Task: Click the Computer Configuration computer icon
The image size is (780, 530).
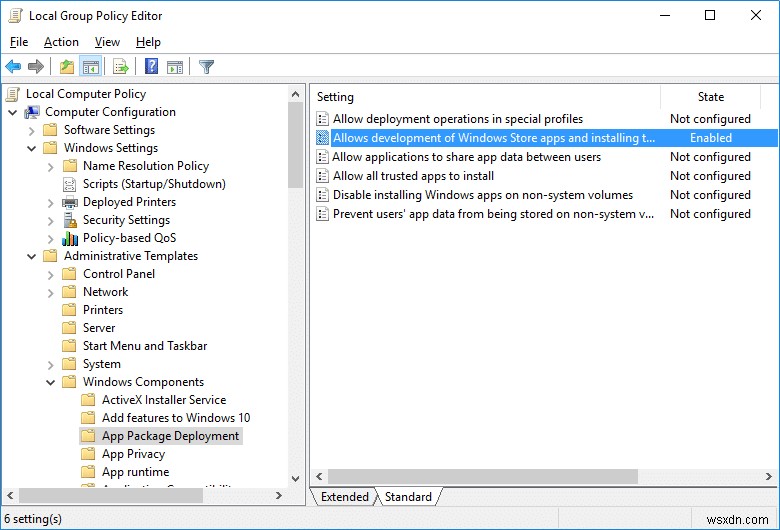Action: (32, 112)
